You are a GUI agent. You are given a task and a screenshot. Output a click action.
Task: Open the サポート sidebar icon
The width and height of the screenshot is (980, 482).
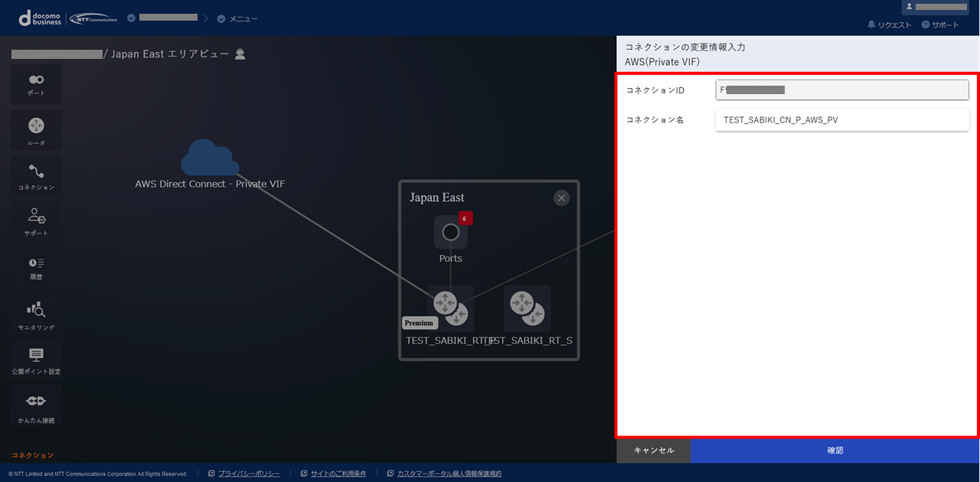point(36,221)
